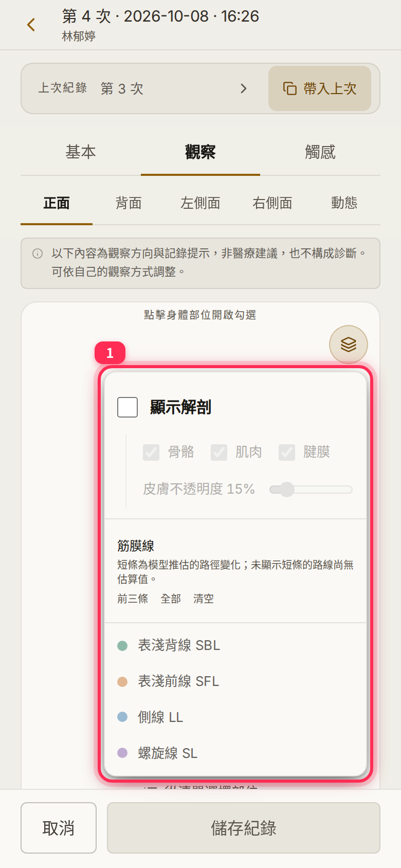Screen dimensions: 401x868
Task: Enable the 顯示解剖 checkbox
Action: (127, 407)
